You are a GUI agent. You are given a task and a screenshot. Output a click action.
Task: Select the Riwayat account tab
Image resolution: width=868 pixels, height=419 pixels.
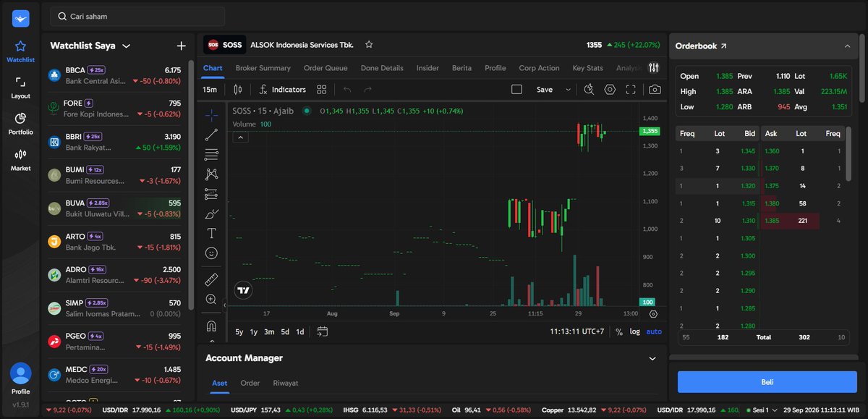click(x=286, y=383)
